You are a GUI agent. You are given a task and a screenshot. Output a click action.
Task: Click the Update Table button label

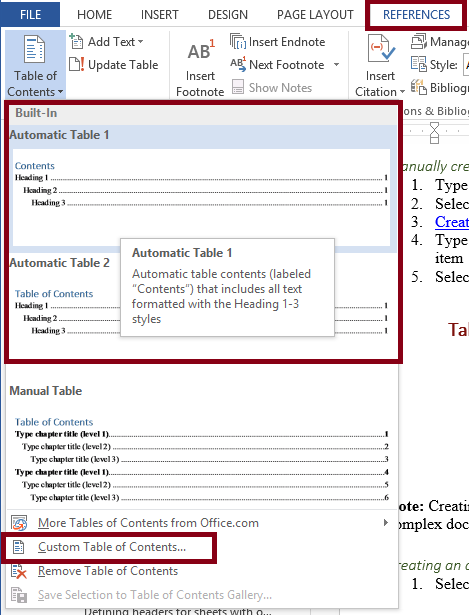point(123,65)
